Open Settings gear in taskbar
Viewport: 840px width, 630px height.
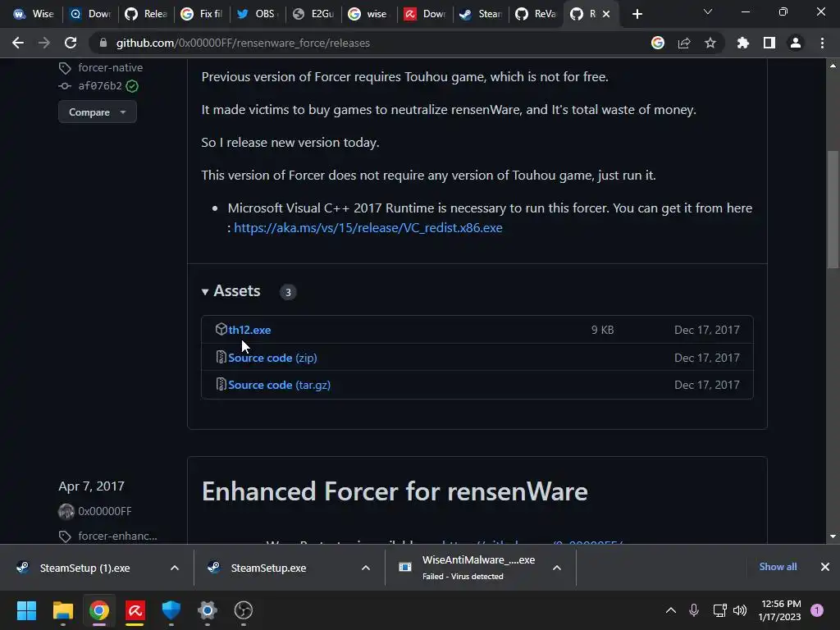(x=208, y=610)
